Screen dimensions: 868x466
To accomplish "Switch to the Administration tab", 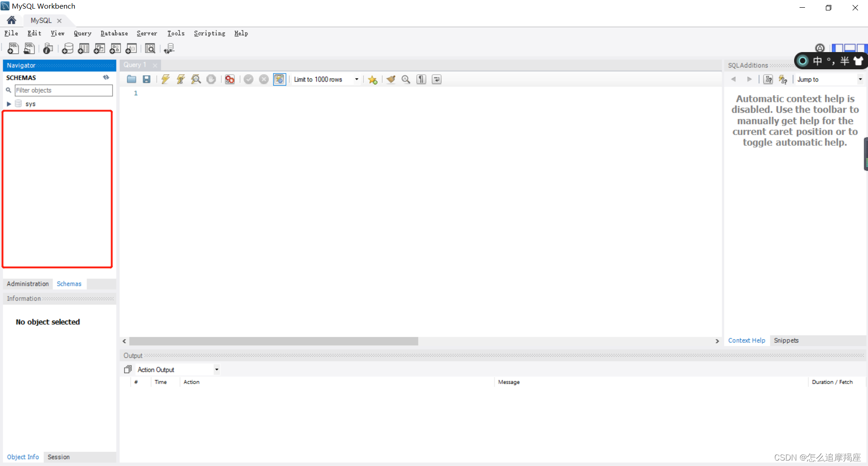I will tap(28, 283).
